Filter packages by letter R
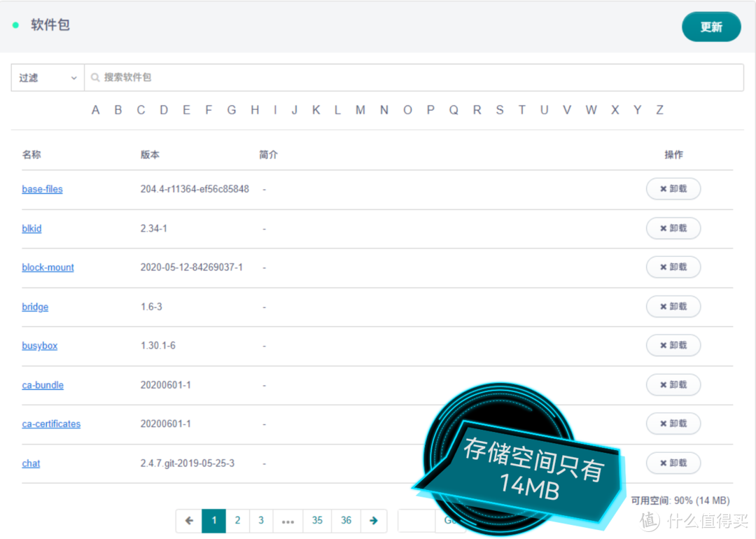756x539 pixels. coord(477,110)
